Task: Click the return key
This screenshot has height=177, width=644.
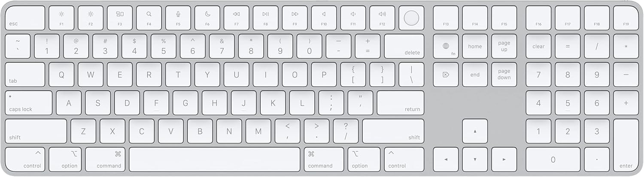Action: pyautogui.click(x=401, y=103)
